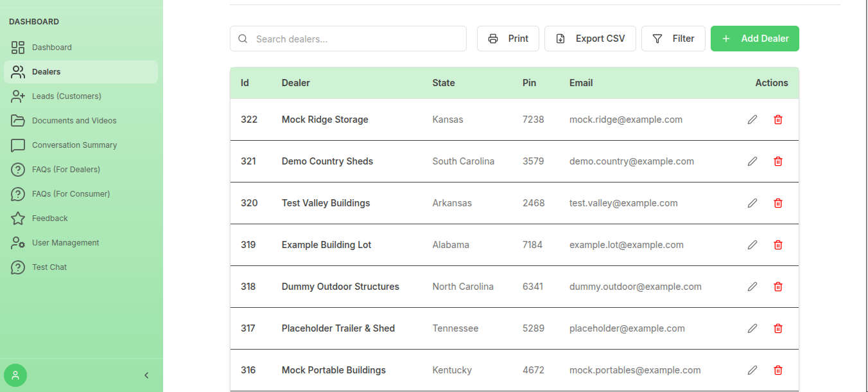This screenshot has height=392, width=868.
Task: Delete Mock Portable Buildings with trash icon
Action: tap(778, 370)
